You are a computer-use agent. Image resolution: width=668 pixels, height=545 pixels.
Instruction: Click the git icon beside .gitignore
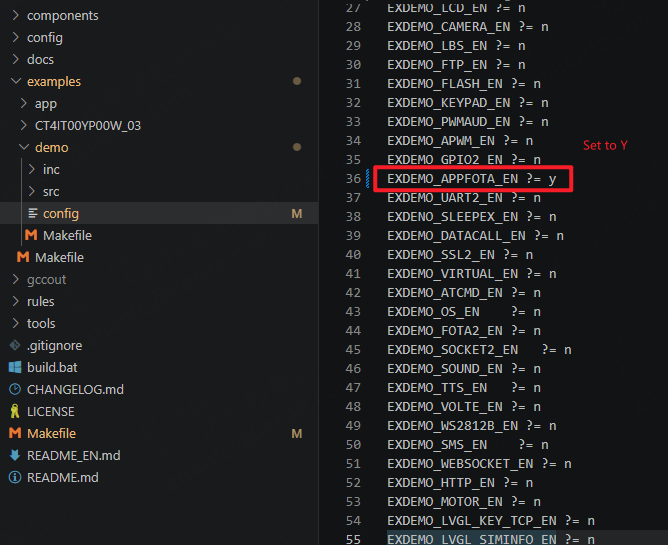coord(15,345)
